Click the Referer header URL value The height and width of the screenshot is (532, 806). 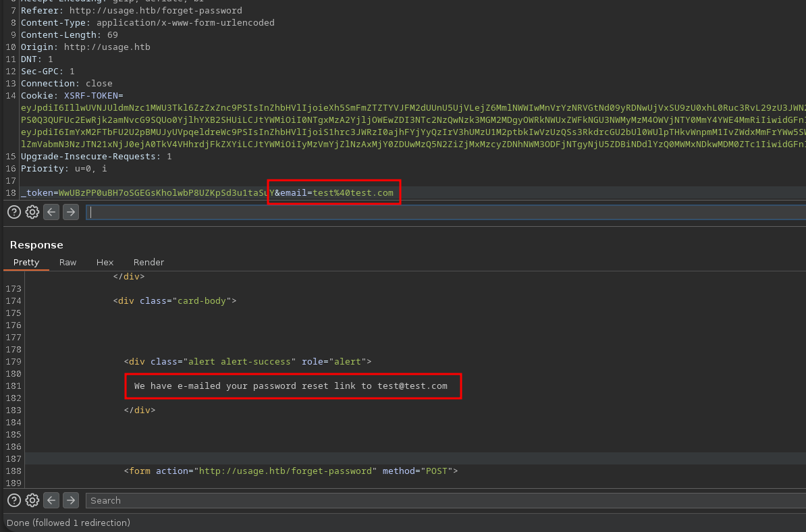pyautogui.click(x=155, y=11)
